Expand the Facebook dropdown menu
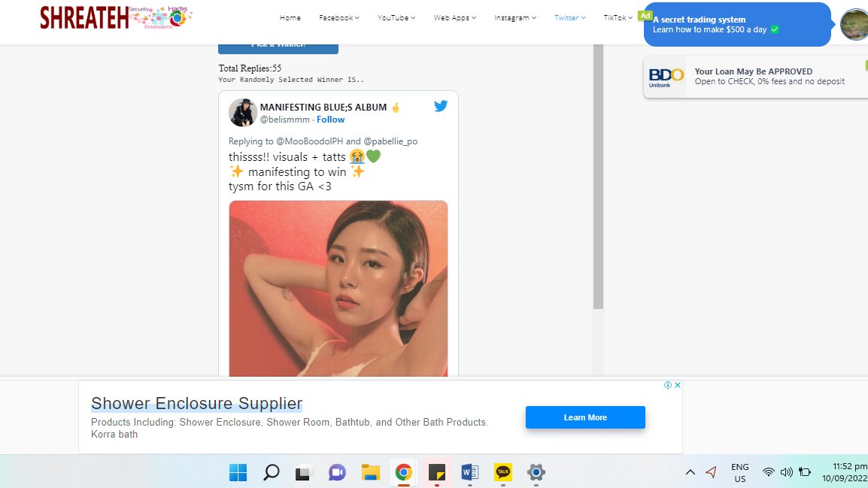 pos(338,18)
